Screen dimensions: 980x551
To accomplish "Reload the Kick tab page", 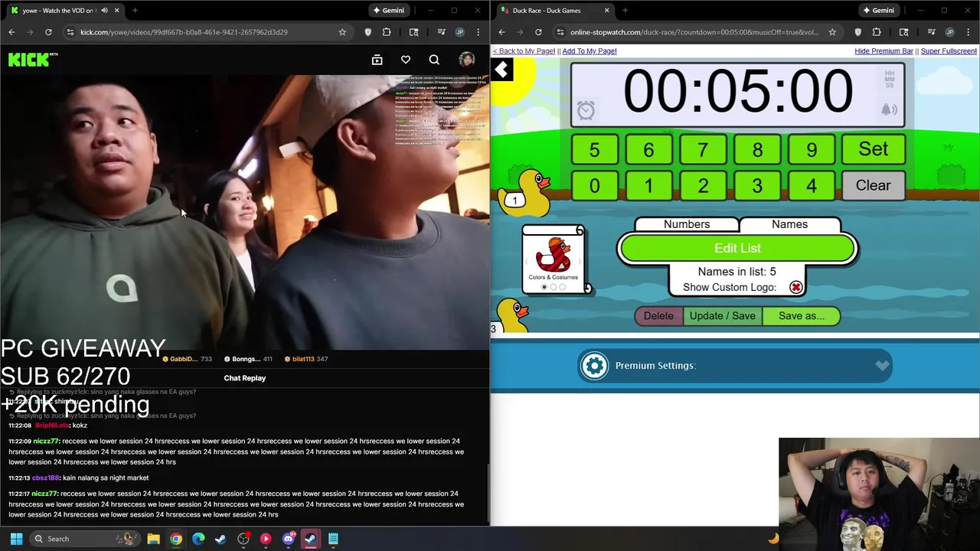I will (48, 32).
